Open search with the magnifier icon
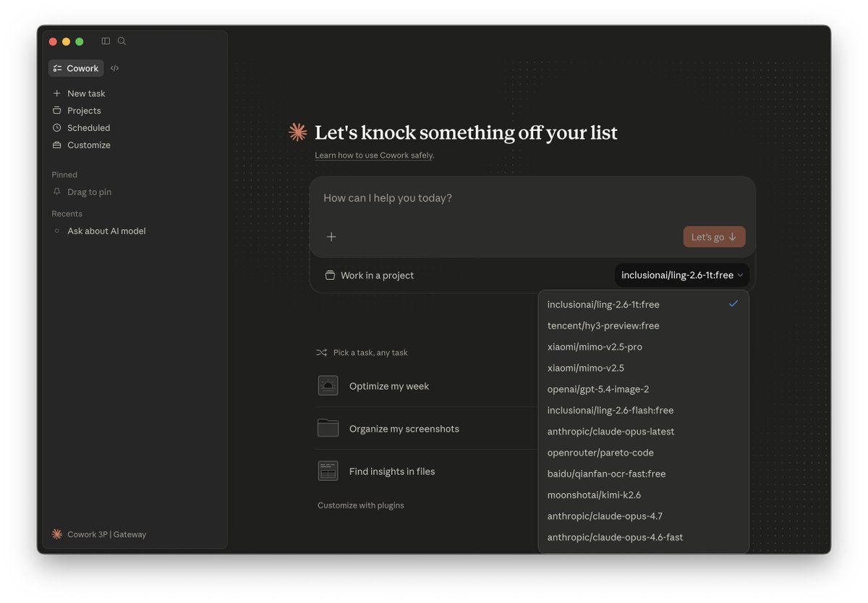This screenshot has height=603, width=868. (x=122, y=41)
